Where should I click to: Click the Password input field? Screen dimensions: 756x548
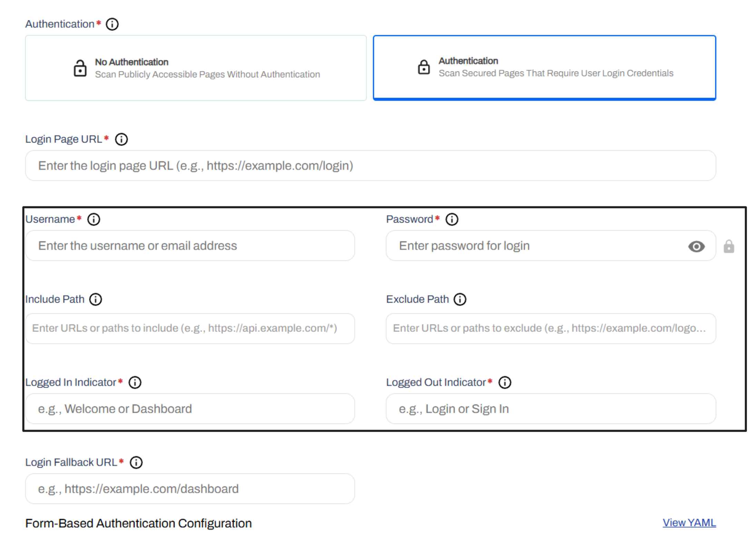535,246
